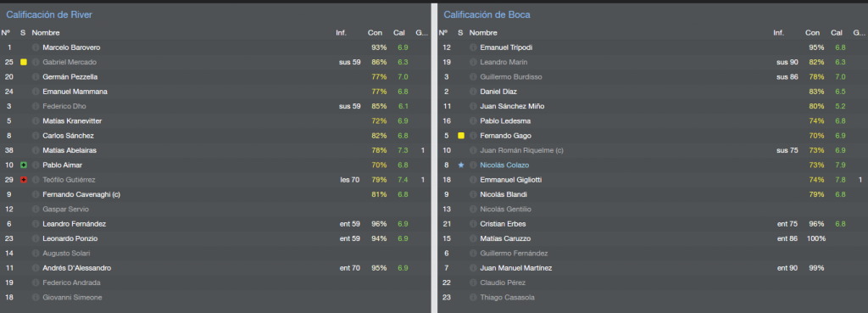Open Calificación de Boca panel title
The width and height of the screenshot is (868, 313).
(x=487, y=15)
